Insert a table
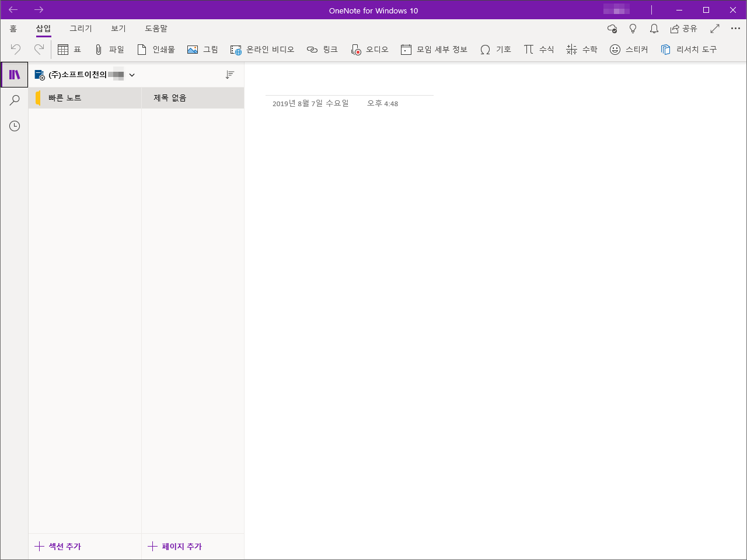The height and width of the screenshot is (560, 747). [69, 49]
